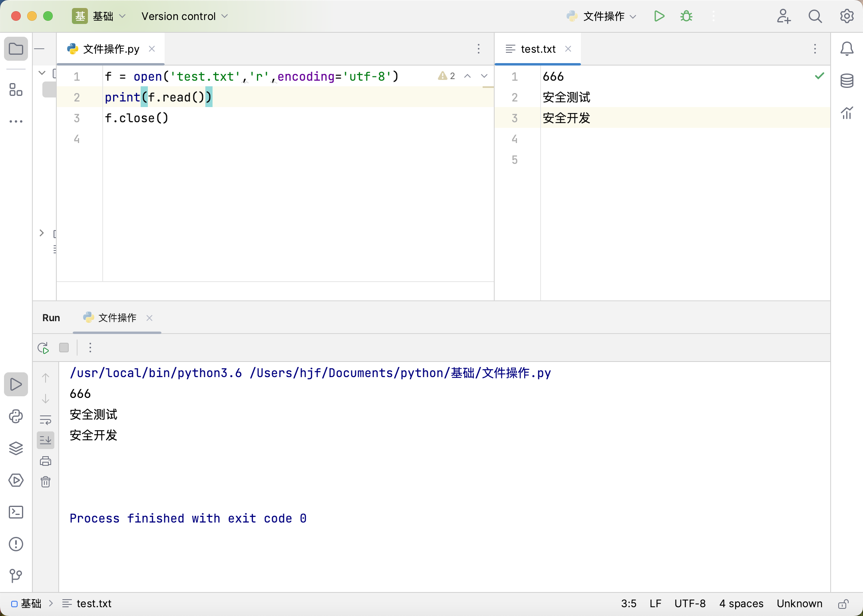Open the Structure tool window icon
863x616 pixels.
click(x=16, y=89)
